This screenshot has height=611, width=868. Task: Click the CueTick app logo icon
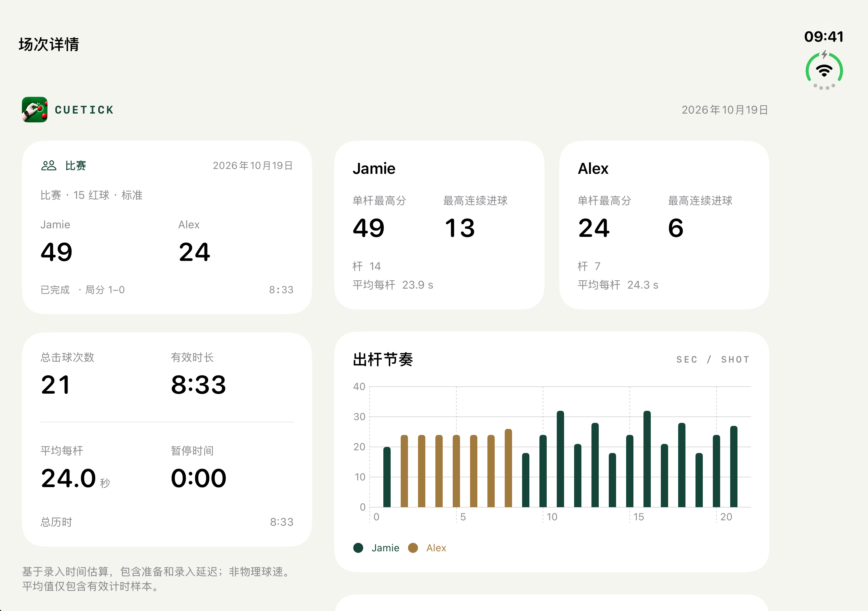click(x=35, y=110)
